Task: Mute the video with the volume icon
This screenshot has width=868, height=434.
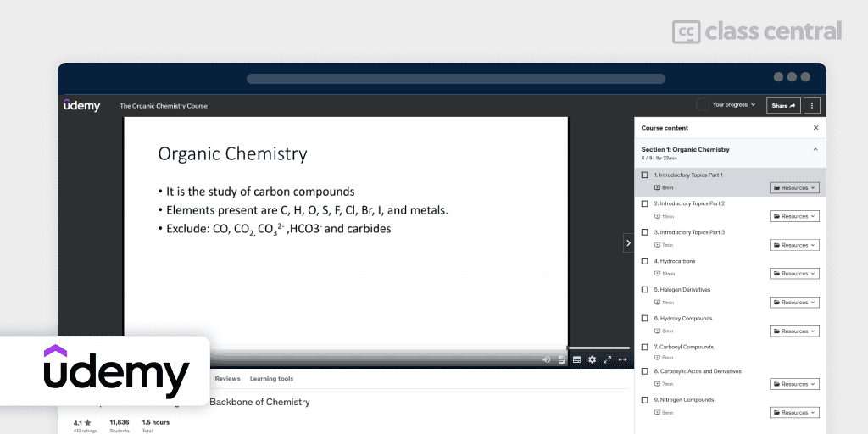Action: pyautogui.click(x=546, y=359)
